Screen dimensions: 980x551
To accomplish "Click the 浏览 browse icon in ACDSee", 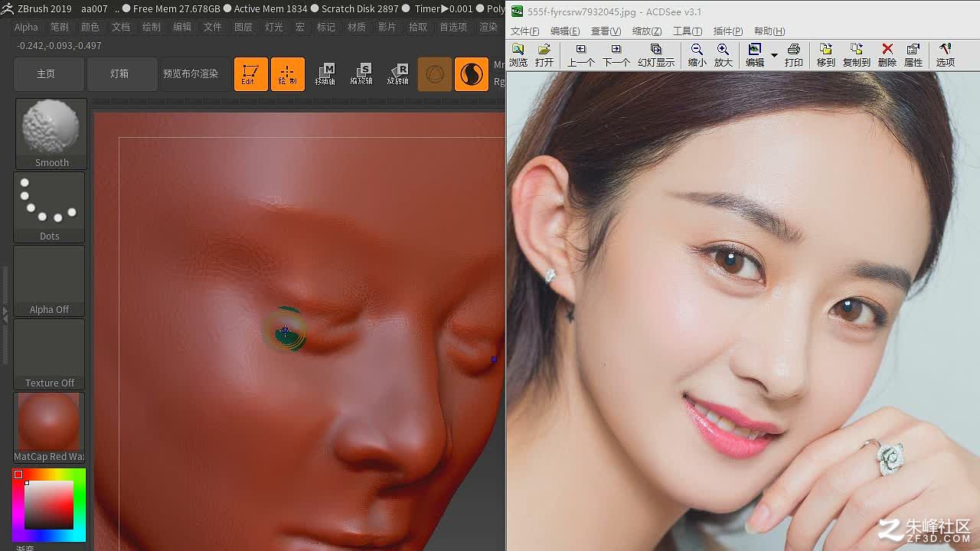I will click(518, 56).
